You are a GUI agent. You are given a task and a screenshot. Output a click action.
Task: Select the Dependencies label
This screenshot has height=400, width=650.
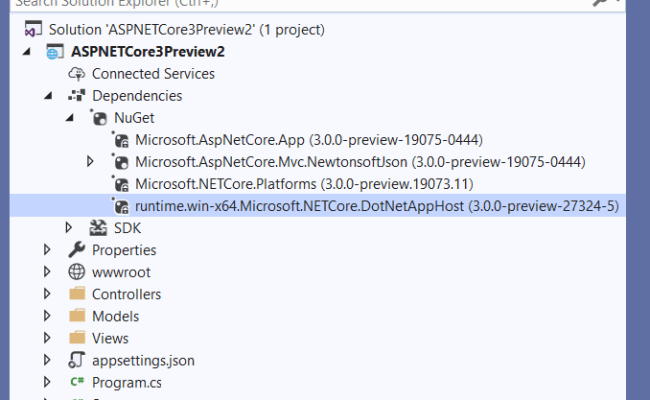point(137,96)
